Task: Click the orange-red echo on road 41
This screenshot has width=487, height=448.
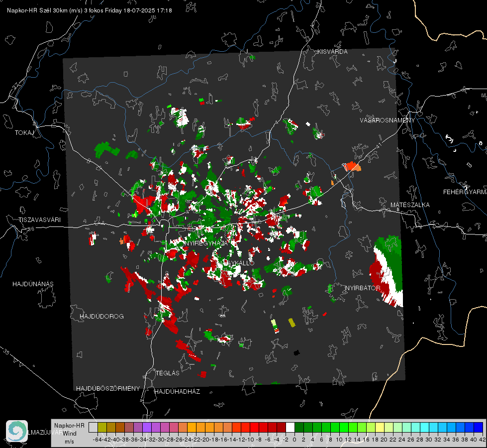Action: pos(352,166)
